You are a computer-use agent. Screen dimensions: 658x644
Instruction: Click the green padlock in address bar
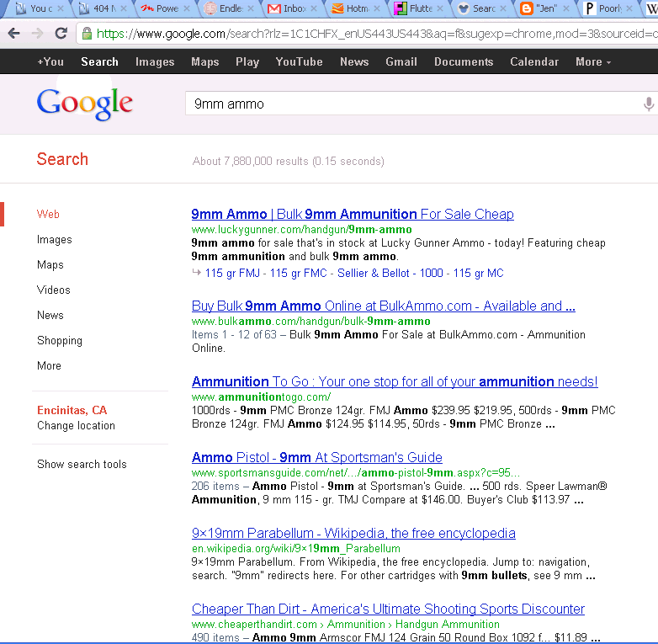tap(88, 34)
